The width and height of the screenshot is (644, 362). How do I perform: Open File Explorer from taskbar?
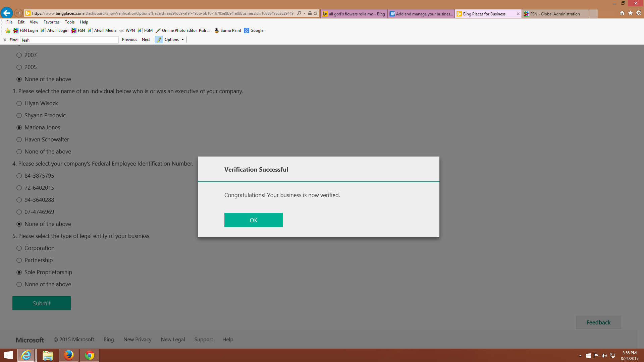[48, 355]
